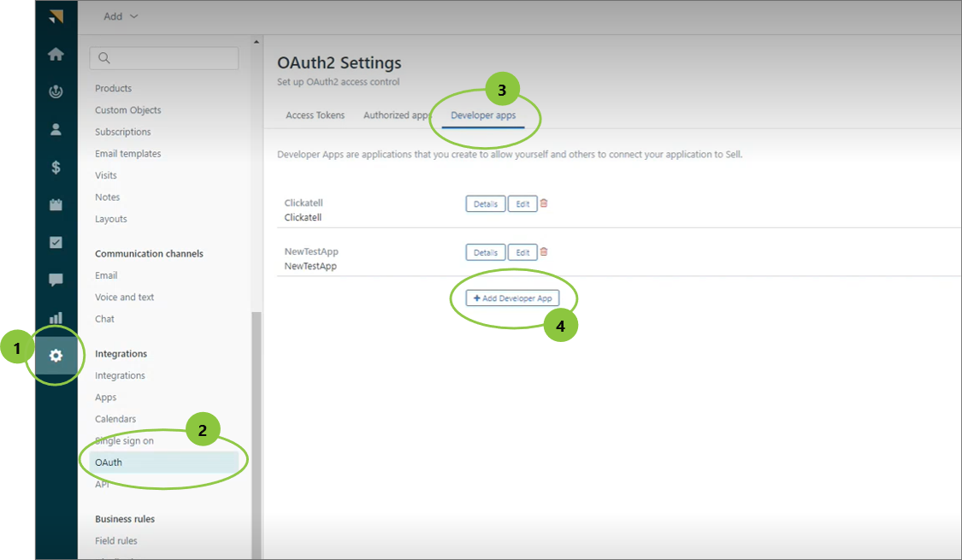
Task: Edit the NewTestApp developer app
Action: click(x=522, y=252)
